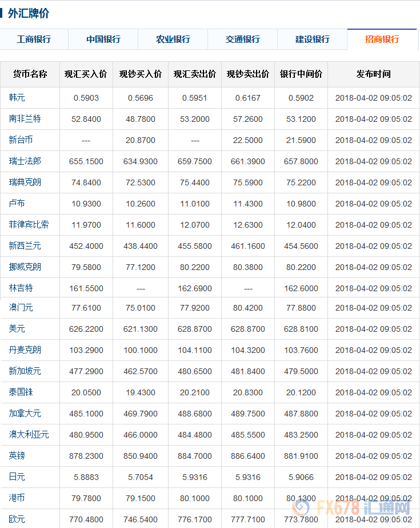Select the 林吉特 value 161.5500
420x528 pixels.
[x=86, y=288]
